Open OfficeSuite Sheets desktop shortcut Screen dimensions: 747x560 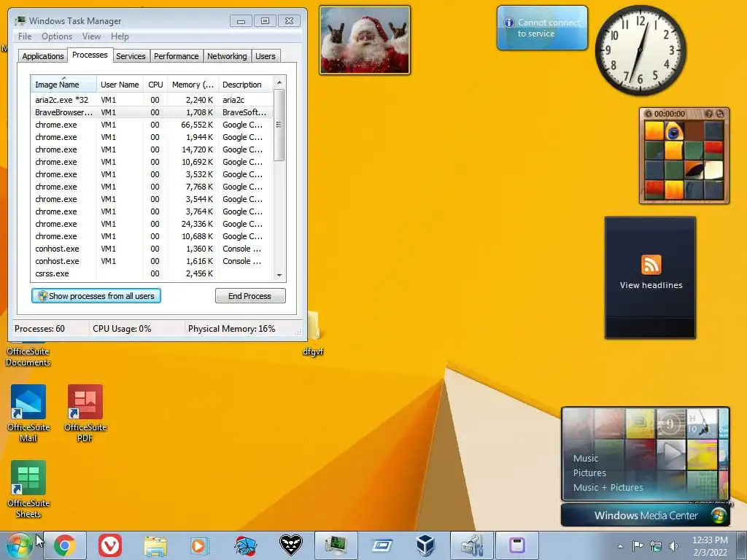[28, 489]
